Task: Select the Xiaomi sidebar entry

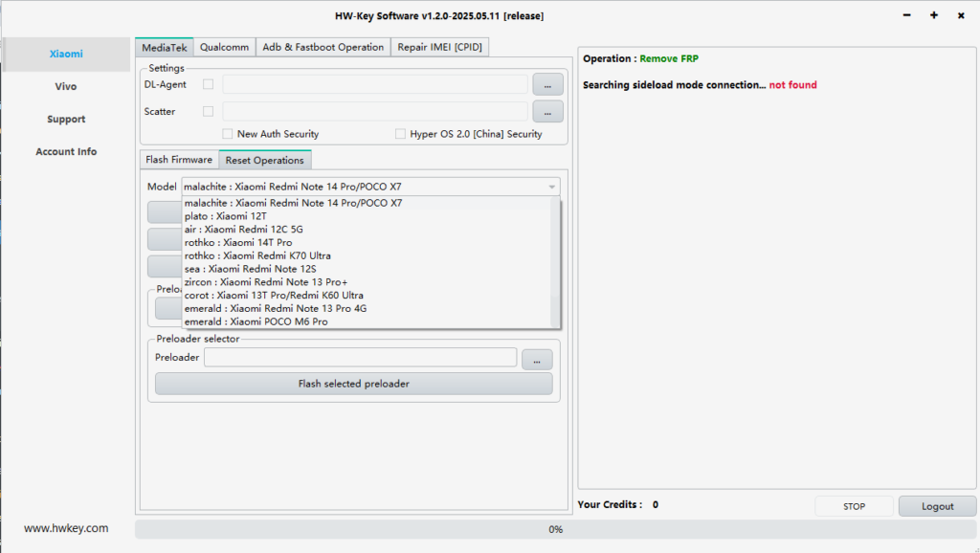Action: coord(66,54)
